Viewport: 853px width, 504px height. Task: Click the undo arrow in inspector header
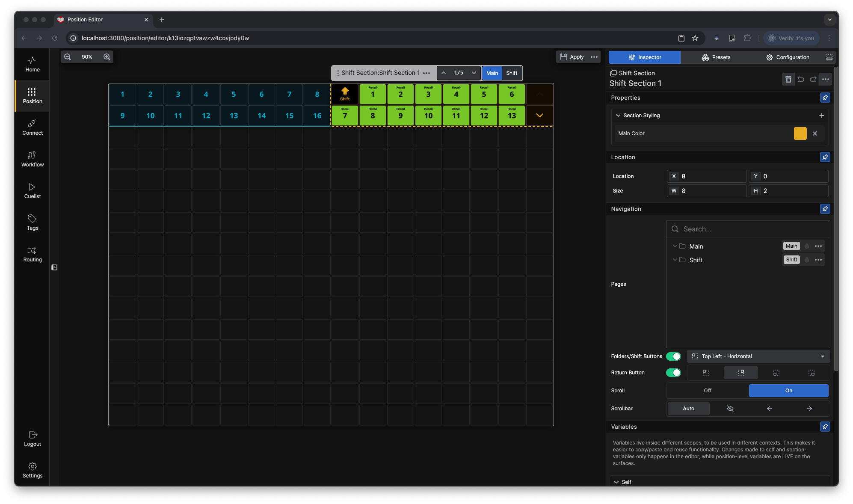click(801, 79)
